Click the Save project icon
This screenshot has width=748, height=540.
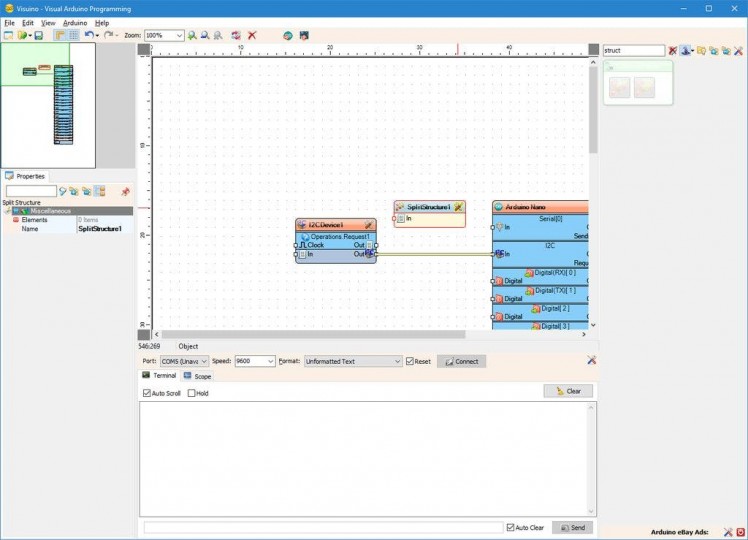39,35
